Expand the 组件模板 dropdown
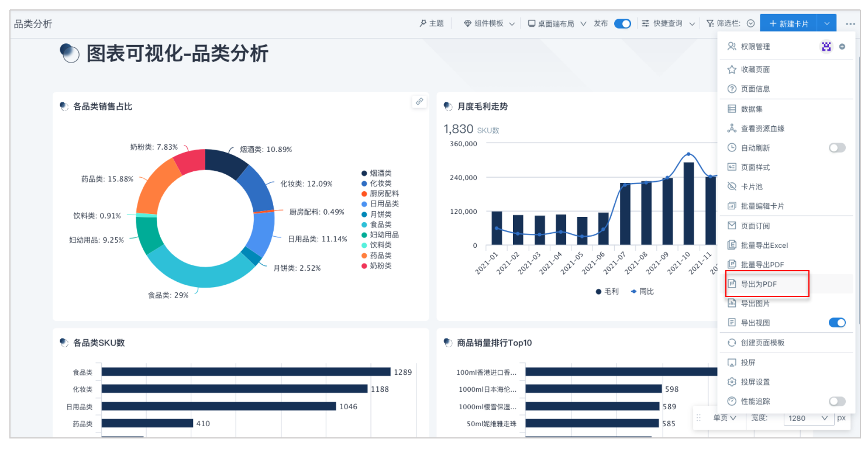The width and height of the screenshot is (868, 449). [490, 24]
